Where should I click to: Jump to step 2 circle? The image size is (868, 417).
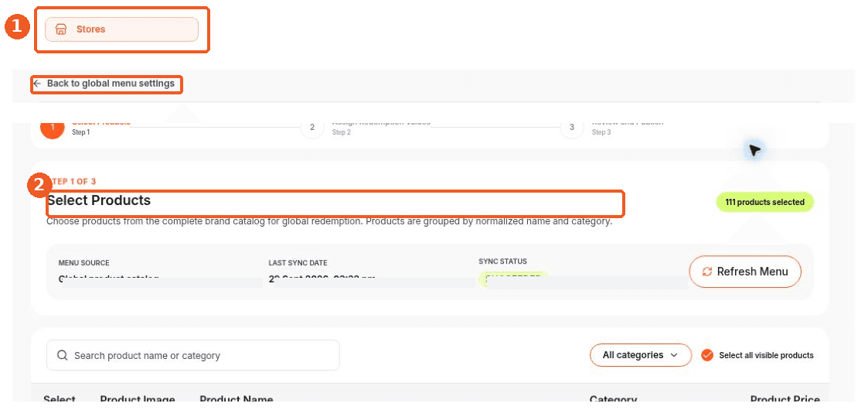tap(312, 128)
